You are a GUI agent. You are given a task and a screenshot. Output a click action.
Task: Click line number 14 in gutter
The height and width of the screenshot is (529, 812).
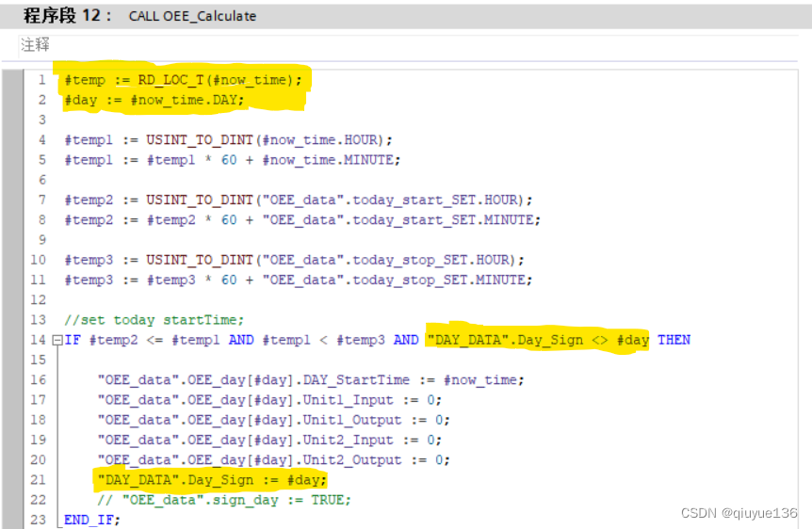point(38,340)
